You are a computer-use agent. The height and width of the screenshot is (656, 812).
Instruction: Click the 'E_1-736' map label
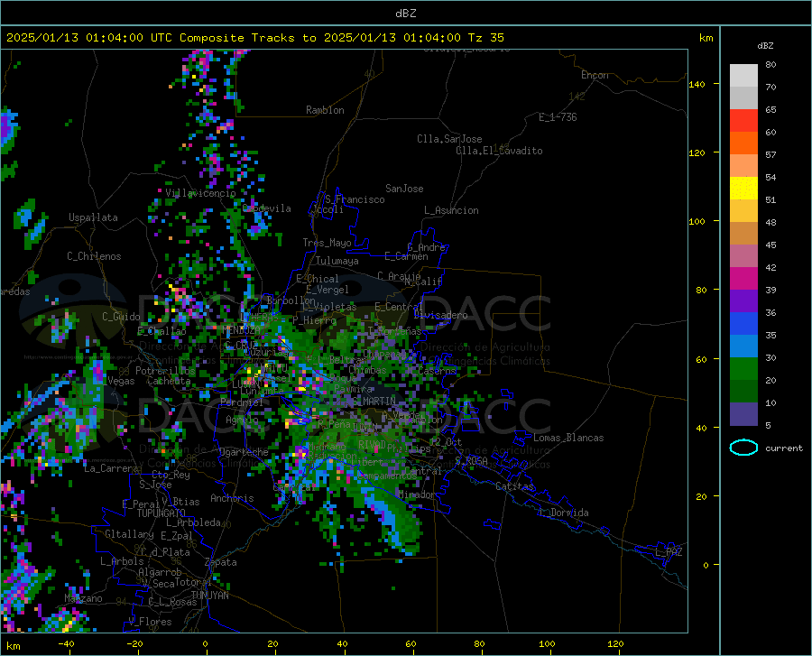coord(558,117)
